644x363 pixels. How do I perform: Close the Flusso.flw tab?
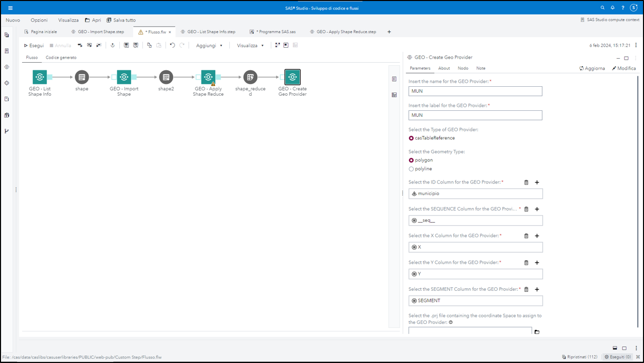point(170,32)
